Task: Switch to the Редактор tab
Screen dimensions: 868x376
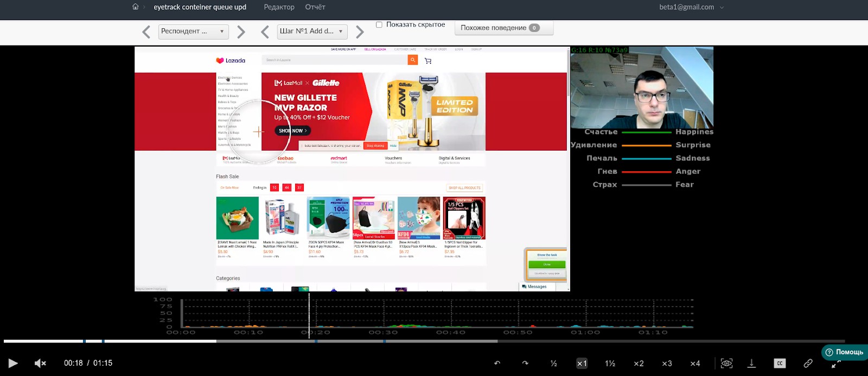Action: click(x=279, y=7)
